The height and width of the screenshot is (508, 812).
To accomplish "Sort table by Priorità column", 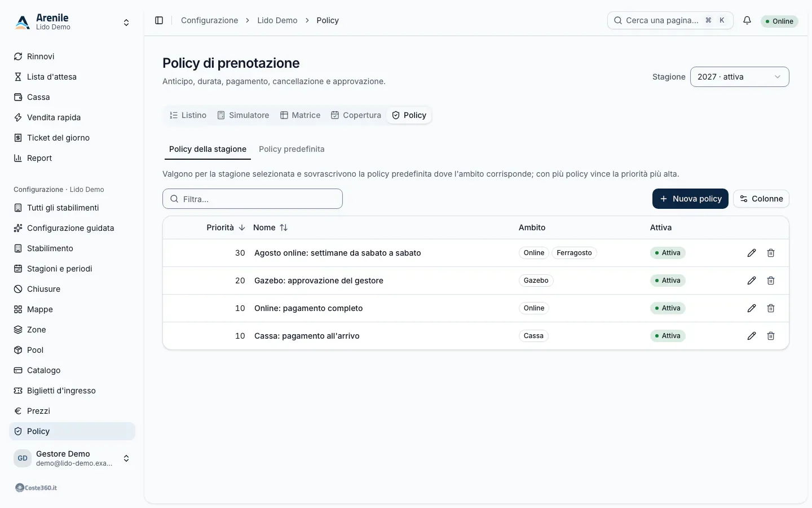I will 226,227.
